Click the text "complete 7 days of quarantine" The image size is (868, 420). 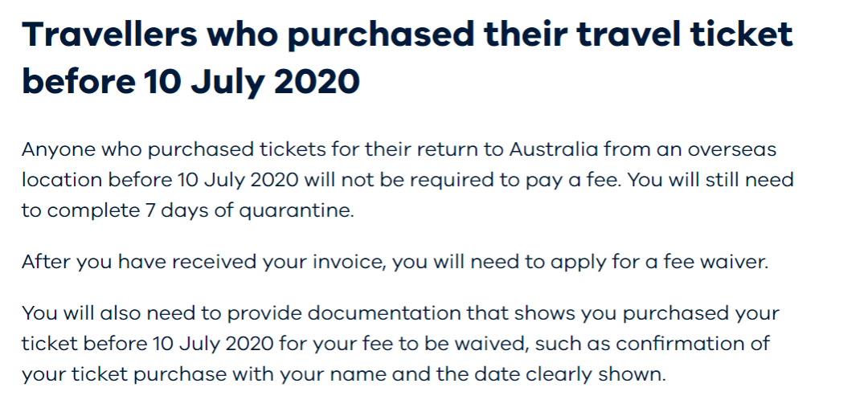tap(200, 211)
